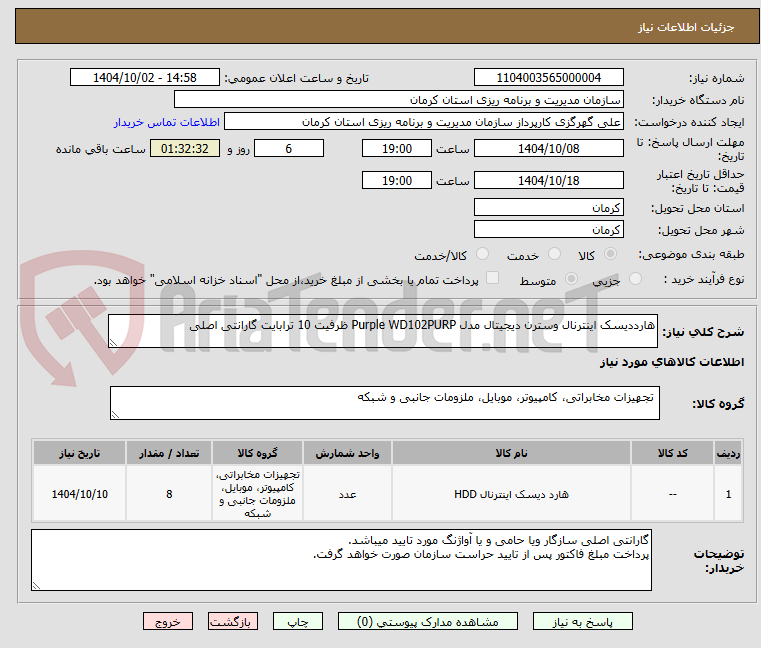This screenshot has height=648, width=761.
Task: Click the price validity time 19:00 field
Action: [x=397, y=181]
